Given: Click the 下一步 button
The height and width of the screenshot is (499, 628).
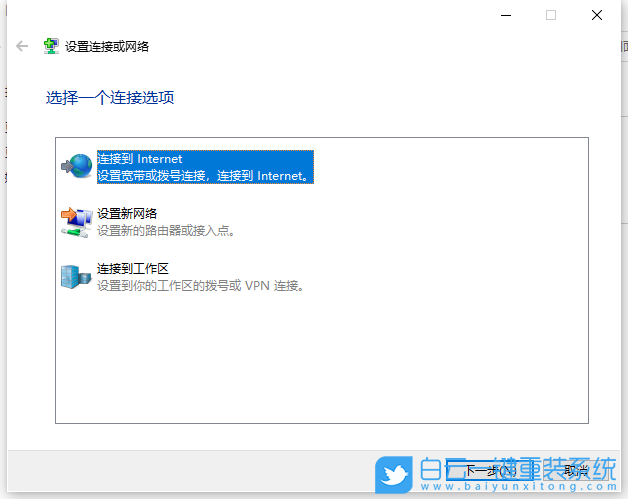Looking at the screenshot, I should (490, 471).
